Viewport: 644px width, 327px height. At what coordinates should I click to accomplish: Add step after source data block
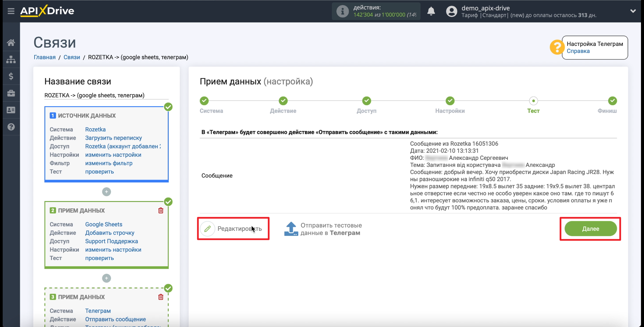click(x=106, y=192)
